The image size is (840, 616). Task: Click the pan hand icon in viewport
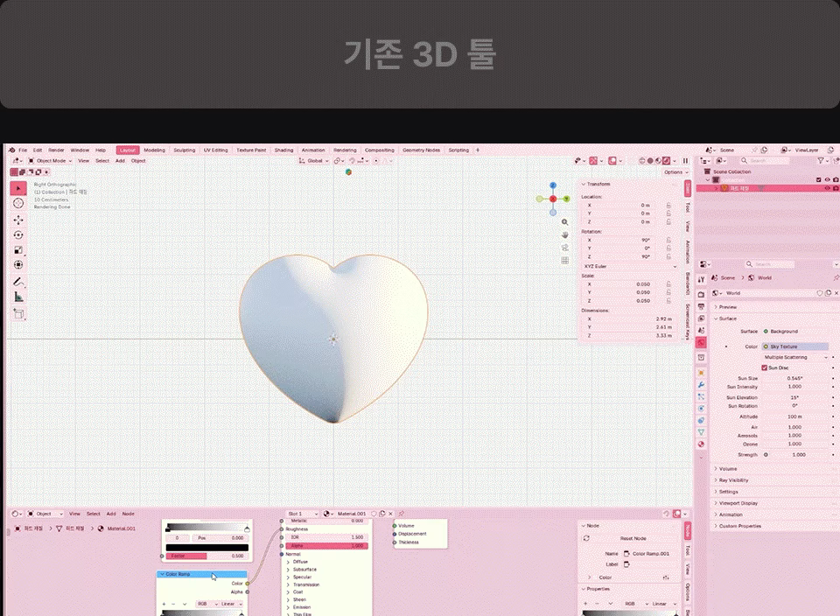point(564,234)
